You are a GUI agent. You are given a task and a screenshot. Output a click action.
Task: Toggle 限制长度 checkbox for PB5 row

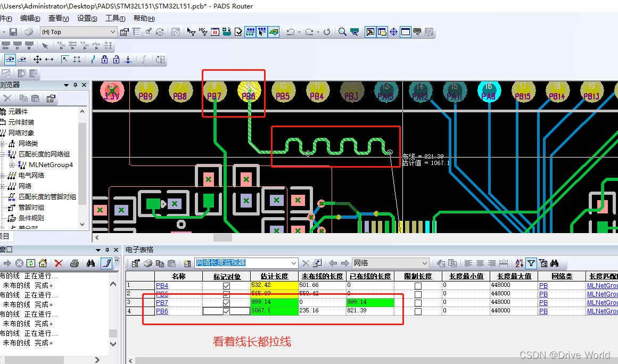coord(418,294)
